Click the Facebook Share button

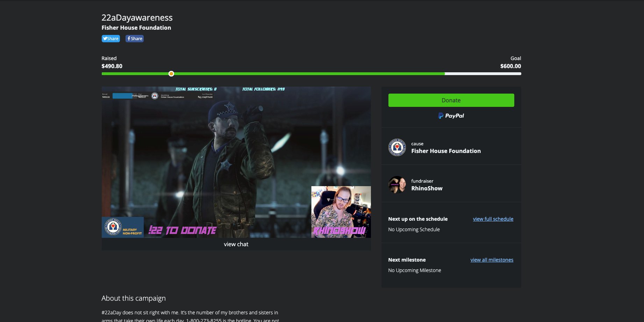(135, 39)
